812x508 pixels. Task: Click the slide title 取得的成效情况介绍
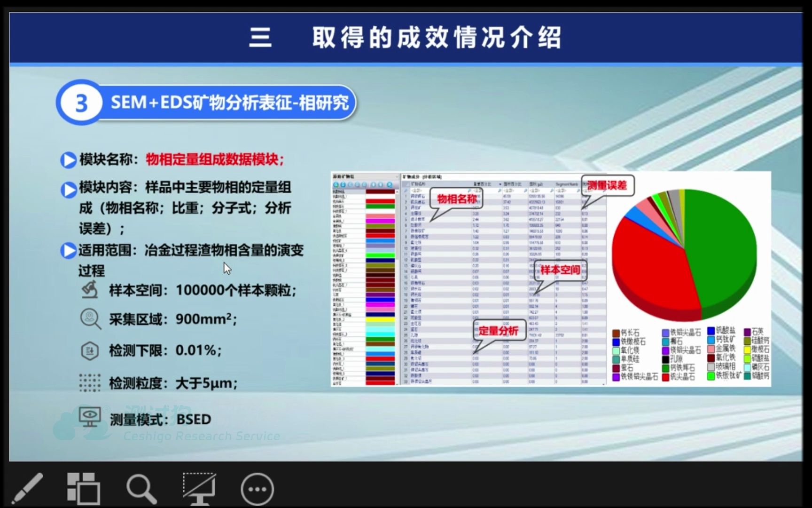click(437, 38)
